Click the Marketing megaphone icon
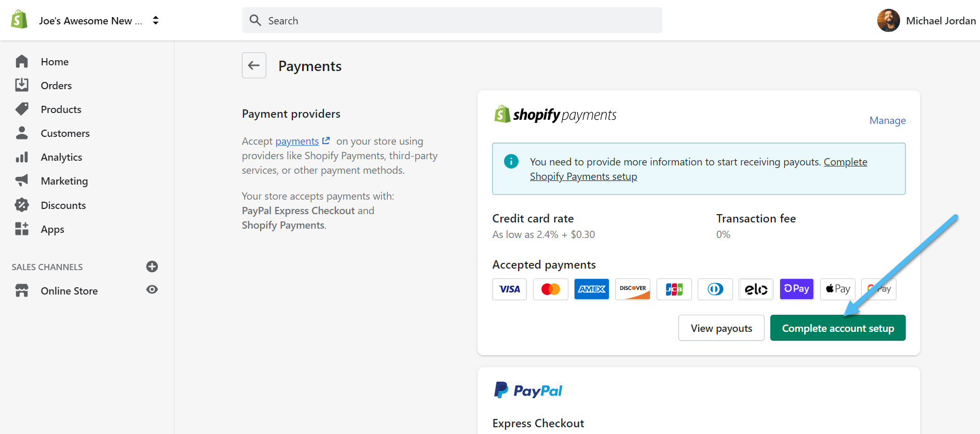Screen dimensions: 980x434 click(x=22, y=180)
